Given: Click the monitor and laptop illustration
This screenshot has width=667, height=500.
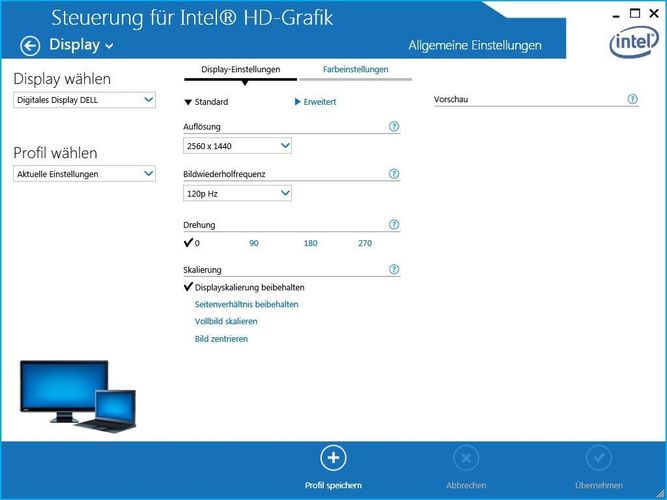Looking at the screenshot, I should (78, 397).
